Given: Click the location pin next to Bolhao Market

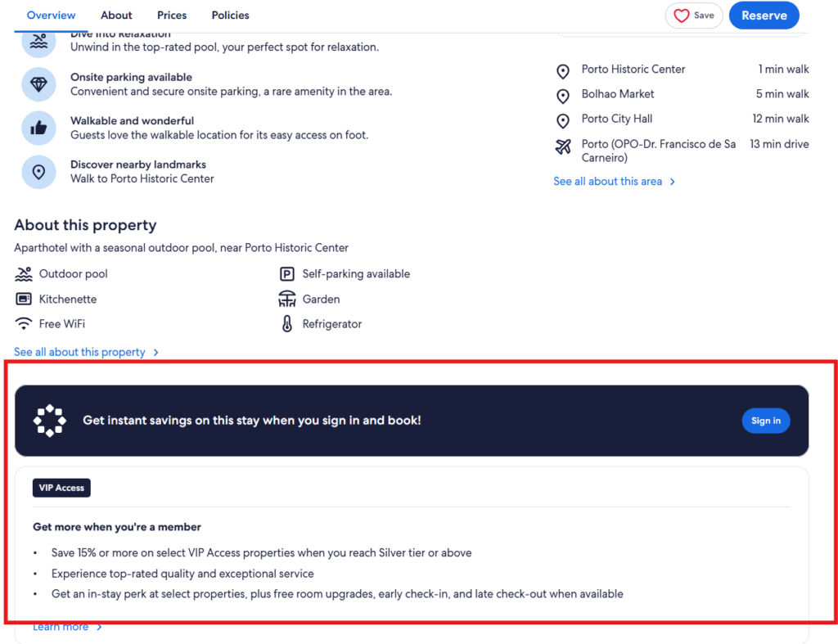Looking at the screenshot, I should click(562, 96).
